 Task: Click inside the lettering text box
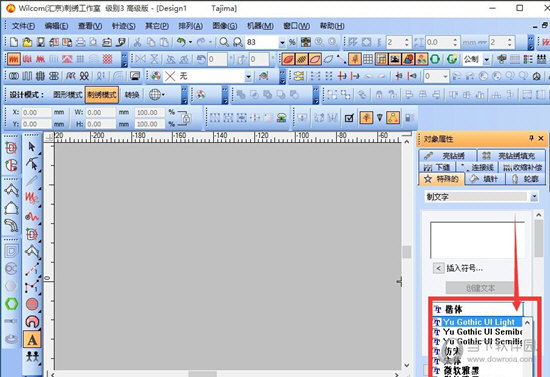coord(477,240)
